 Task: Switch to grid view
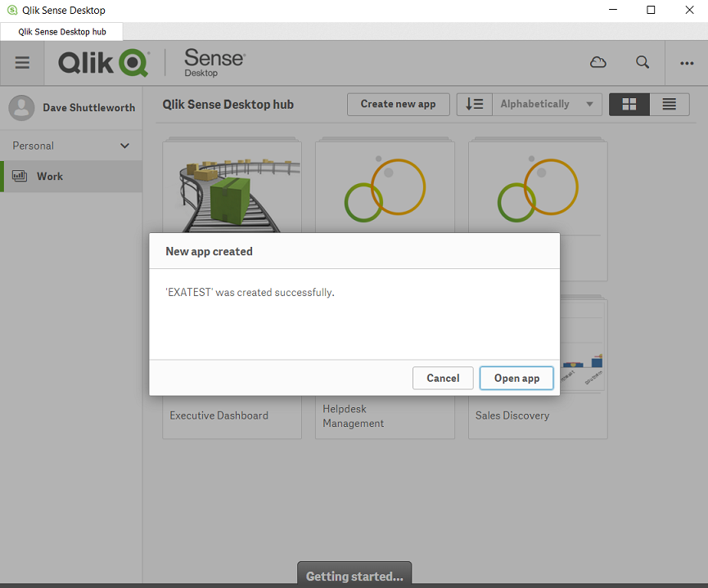click(x=629, y=105)
